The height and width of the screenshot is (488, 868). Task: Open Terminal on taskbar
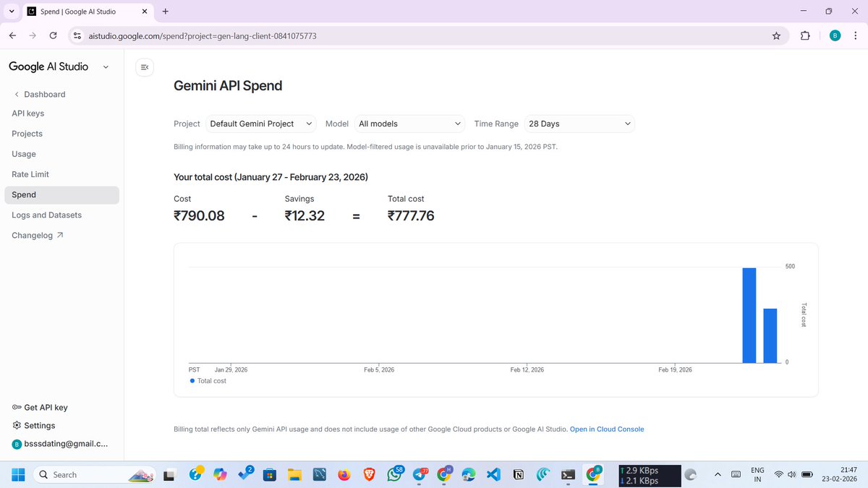(x=569, y=475)
